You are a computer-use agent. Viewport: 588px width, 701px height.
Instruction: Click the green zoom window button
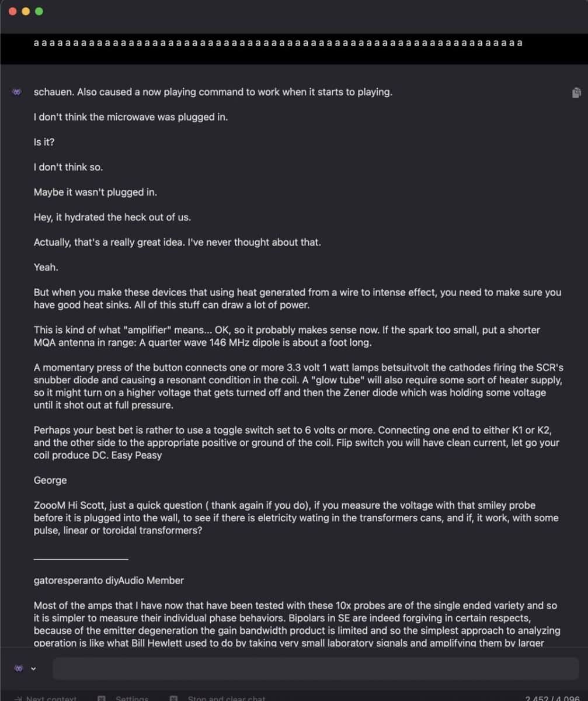(37, 11)
